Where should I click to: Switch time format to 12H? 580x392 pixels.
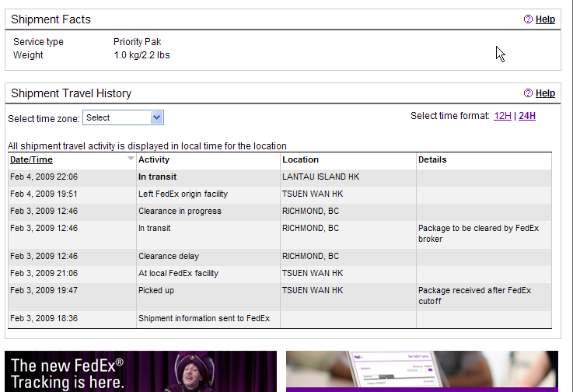point(502,116)
